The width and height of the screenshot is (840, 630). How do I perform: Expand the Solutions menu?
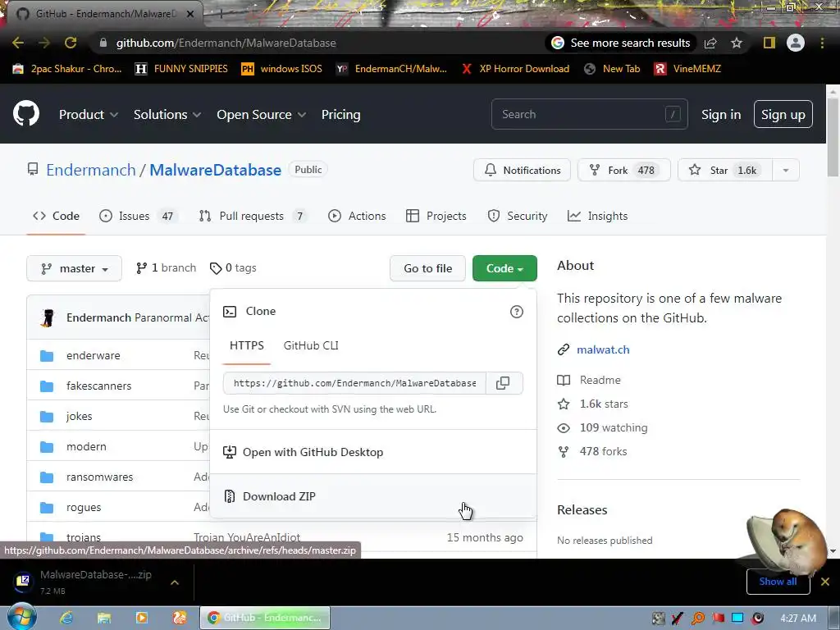coord(167,115)
